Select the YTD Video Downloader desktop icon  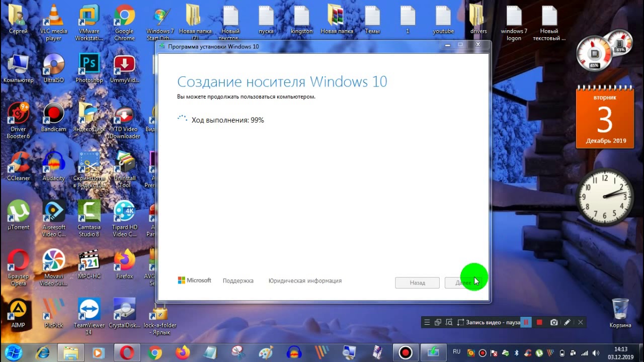[x=124, y=121]
